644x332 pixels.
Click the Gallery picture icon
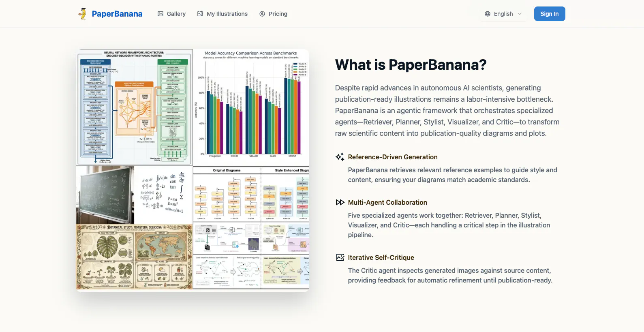160,14
